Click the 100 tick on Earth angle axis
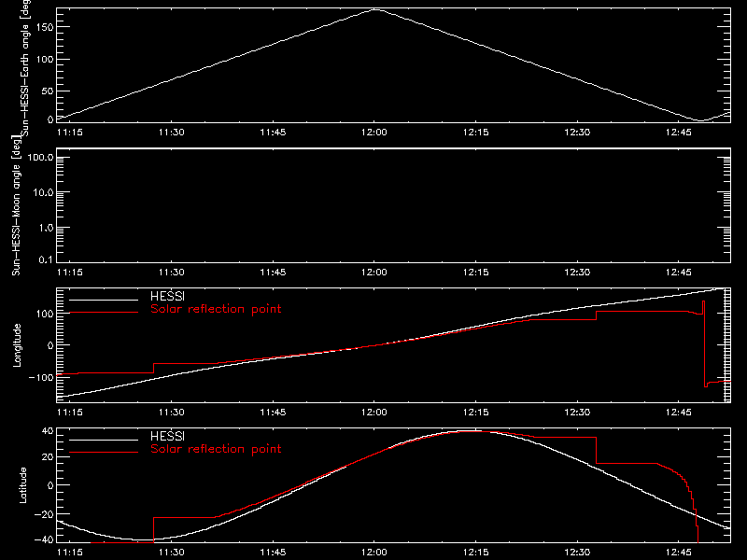Image resolution: width=747 pixels, height=560 pixels. click(x=44, y=59)
